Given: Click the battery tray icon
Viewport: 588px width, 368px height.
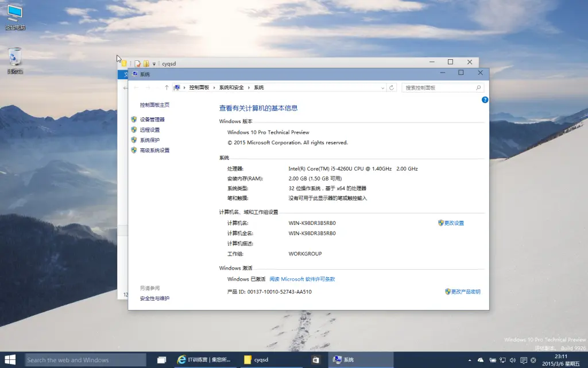Looking at the screenshot, I should [492, 360].
